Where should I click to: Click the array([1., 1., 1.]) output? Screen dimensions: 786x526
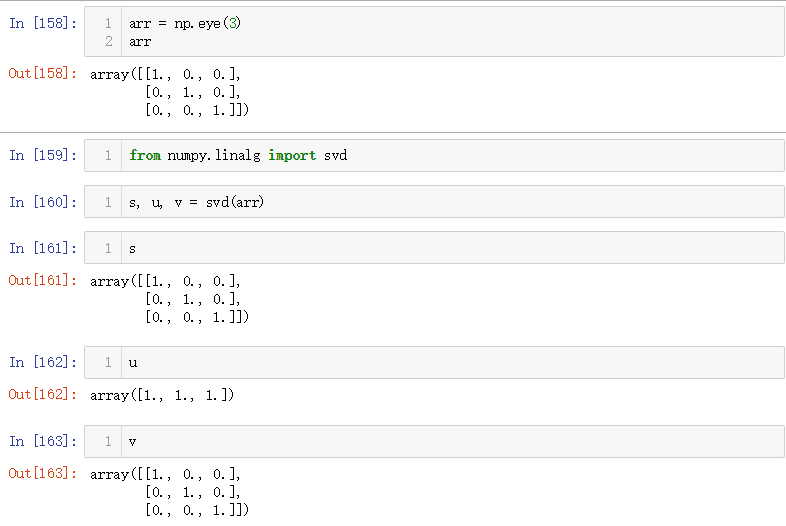coord(162,395)
